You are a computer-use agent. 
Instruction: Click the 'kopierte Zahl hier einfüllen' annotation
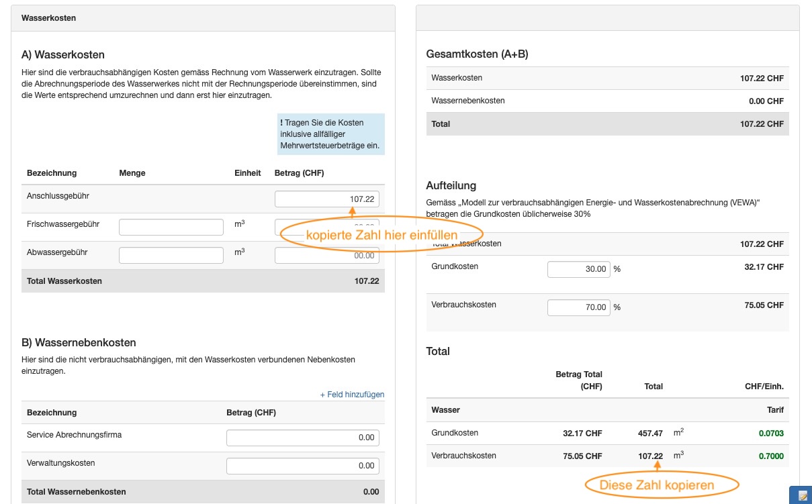381,235
